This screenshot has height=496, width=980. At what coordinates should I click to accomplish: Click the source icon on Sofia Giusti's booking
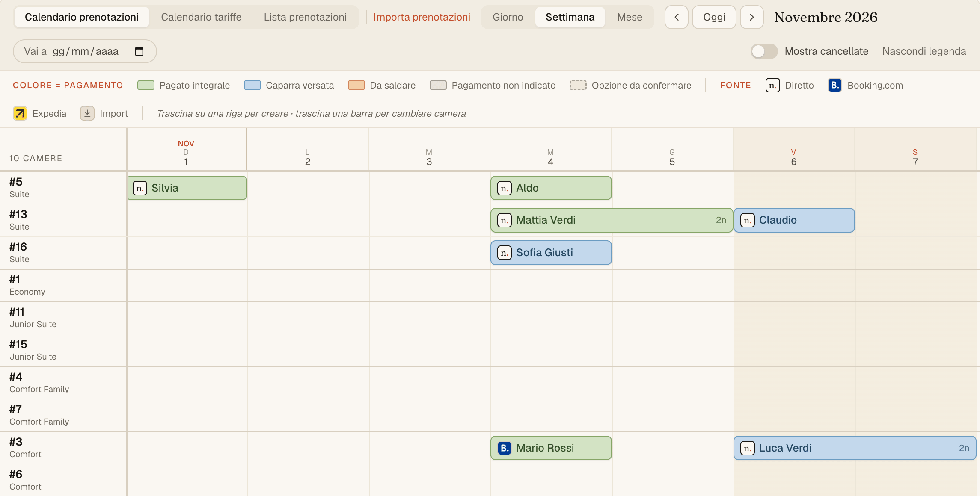pyautogui.click(x=505, y=253)
